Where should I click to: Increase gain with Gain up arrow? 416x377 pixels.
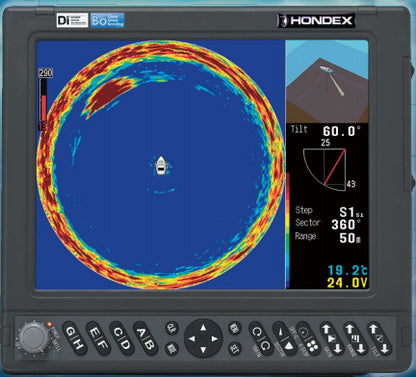tap(327, 330)
